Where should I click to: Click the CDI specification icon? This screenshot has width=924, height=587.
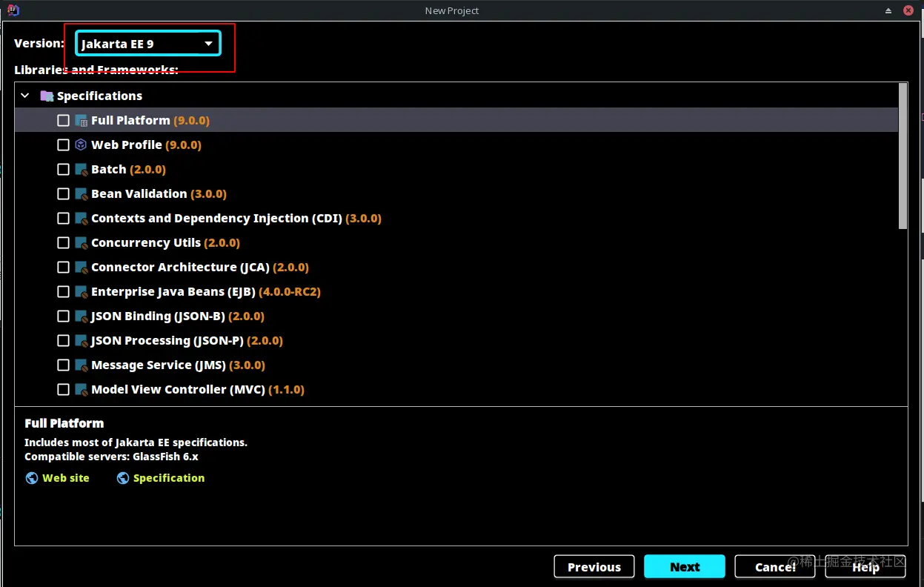pyautogui.click(x=82, y=218)
